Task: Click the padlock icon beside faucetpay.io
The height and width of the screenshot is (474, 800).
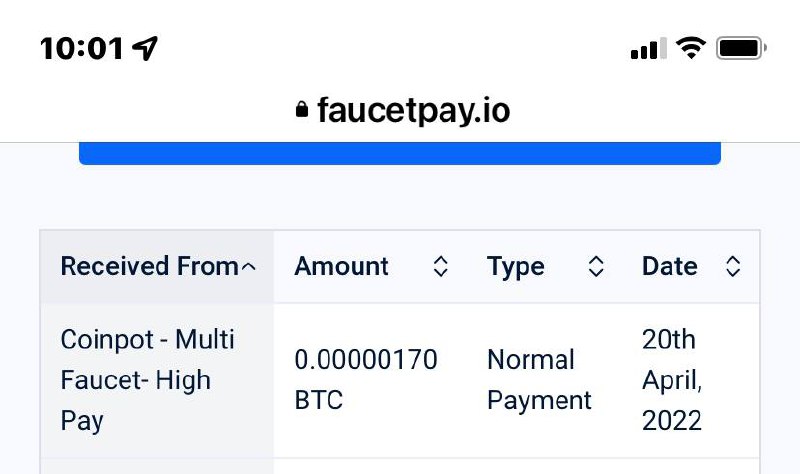Action: [303, 110]
